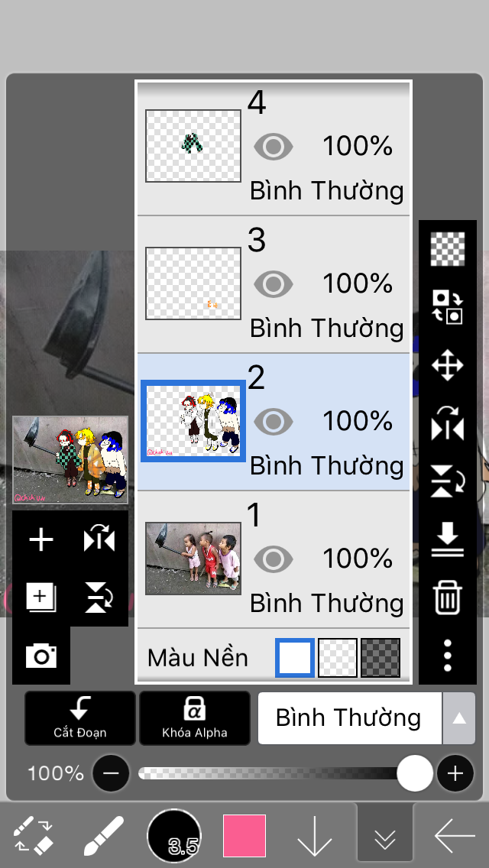Select layer 4 row

pyautogui.click(x=273, y=147)
